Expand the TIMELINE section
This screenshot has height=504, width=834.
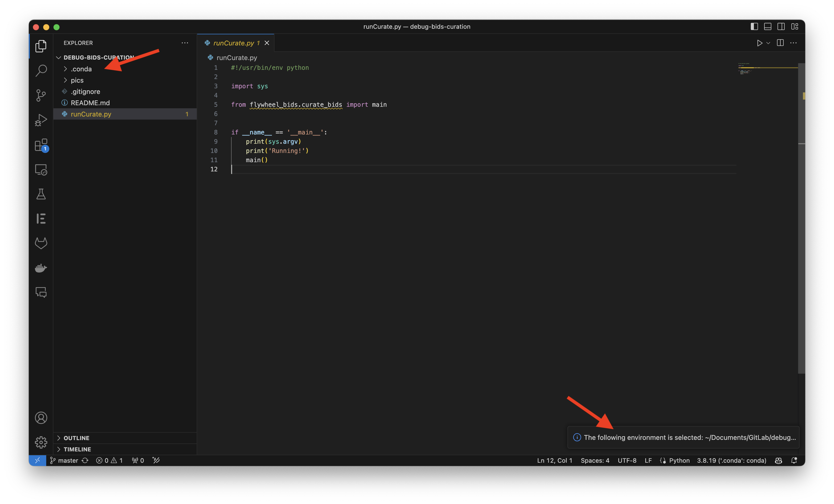tap(125, 449)
